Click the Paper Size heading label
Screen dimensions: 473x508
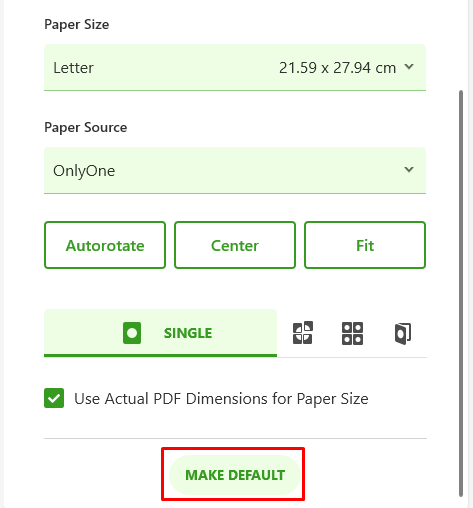pos(77,25)
